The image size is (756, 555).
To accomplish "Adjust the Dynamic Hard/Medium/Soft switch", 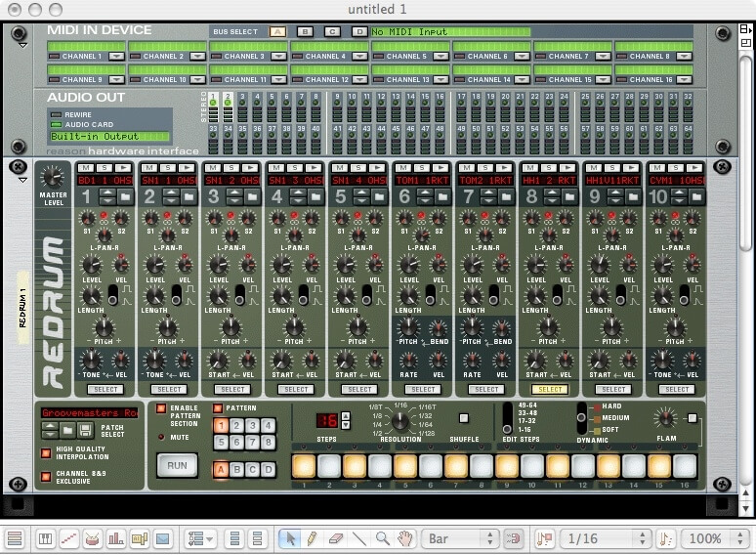I will 581,418.
